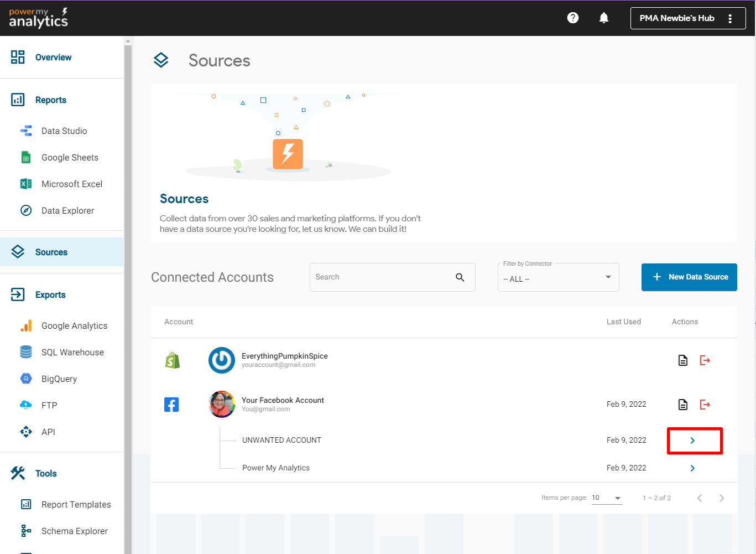The image size is (756, 554).
Task: Click the SQL Warehouse database icon
Action: [26, 352]
